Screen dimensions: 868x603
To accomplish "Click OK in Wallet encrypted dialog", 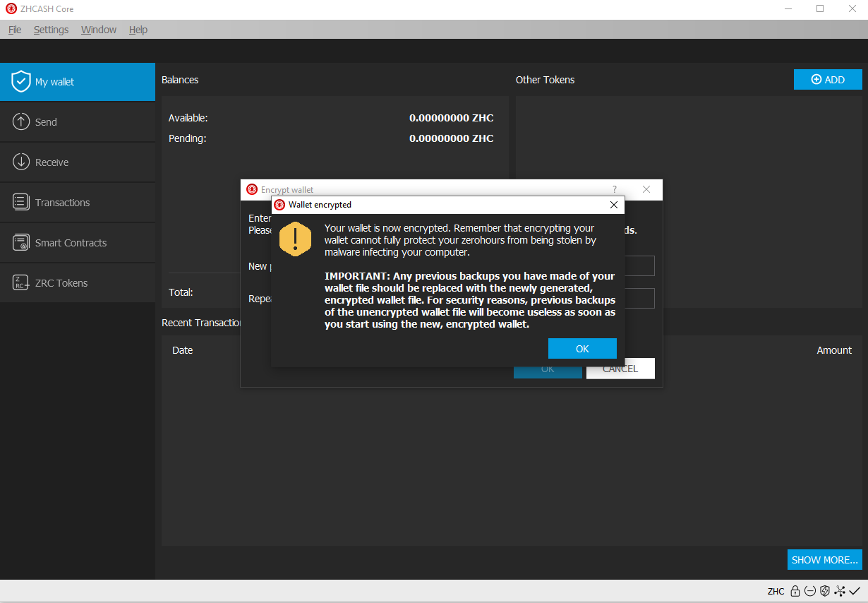I will pyautogui.click(x=582, y=349).
